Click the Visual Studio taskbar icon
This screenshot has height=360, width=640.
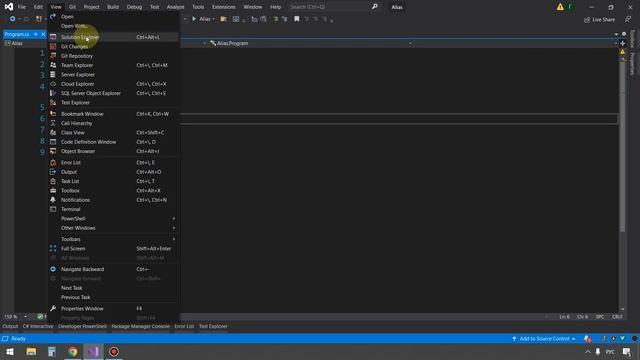tap(93, 352)
